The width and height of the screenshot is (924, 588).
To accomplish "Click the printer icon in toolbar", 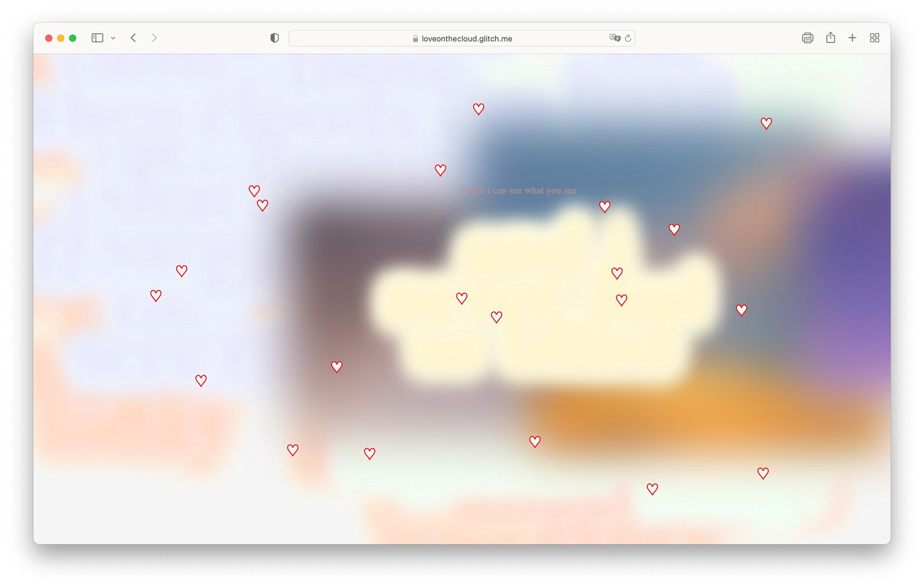I will [808, 38].
